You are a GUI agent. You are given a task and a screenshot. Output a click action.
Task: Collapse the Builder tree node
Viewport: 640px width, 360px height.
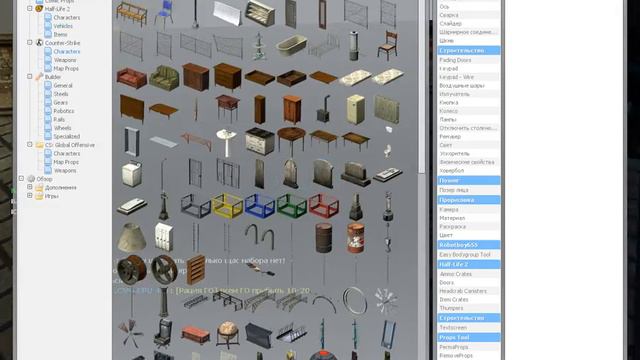tap(30, 76)
